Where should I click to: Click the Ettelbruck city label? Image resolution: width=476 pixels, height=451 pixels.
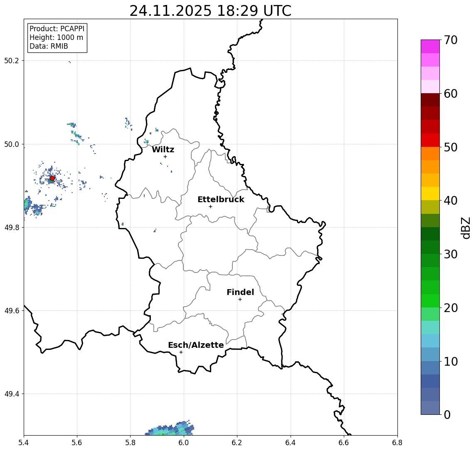[221, 199]
